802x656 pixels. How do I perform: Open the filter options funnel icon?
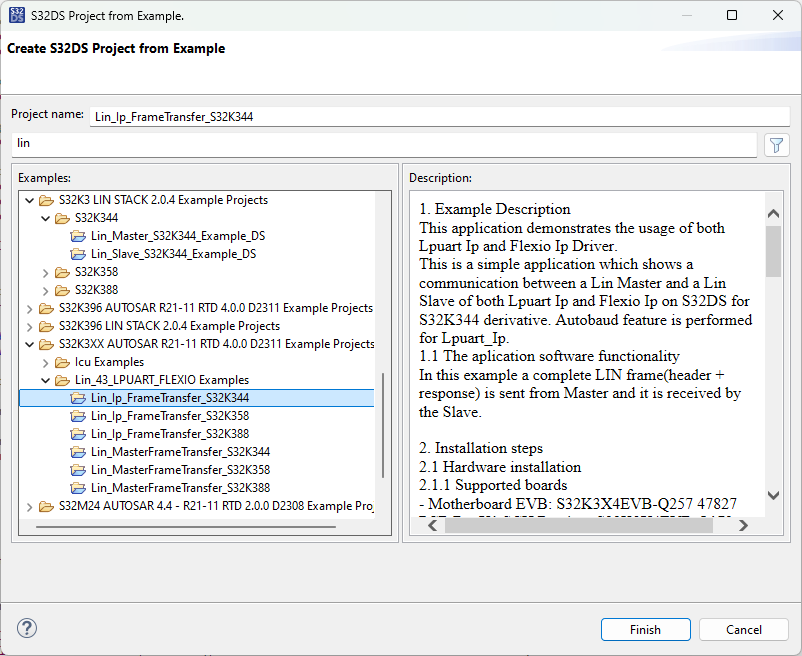coord(776,145)
